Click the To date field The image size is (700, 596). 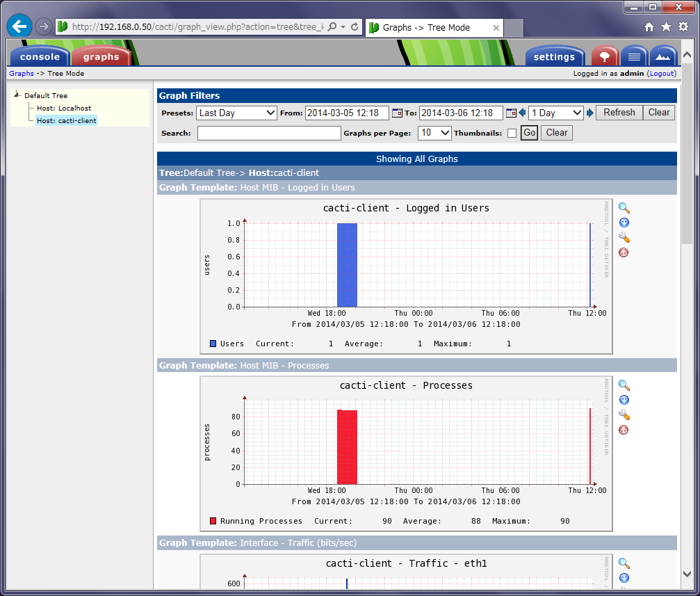point(461,113)
